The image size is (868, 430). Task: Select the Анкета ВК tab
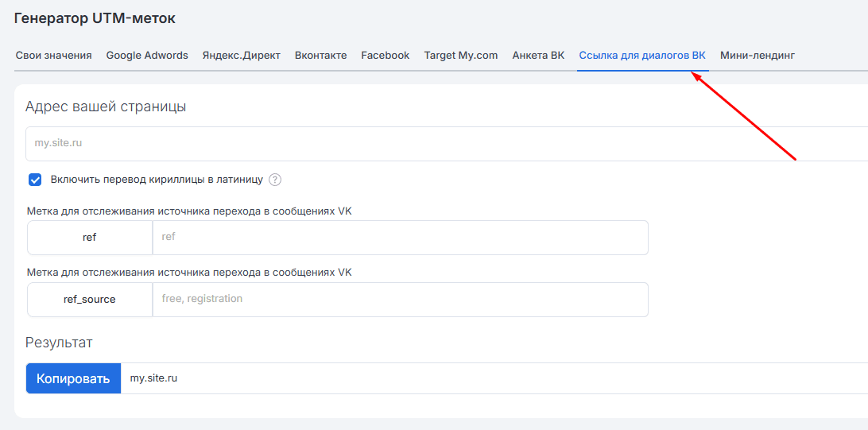(x=539, y=56)
